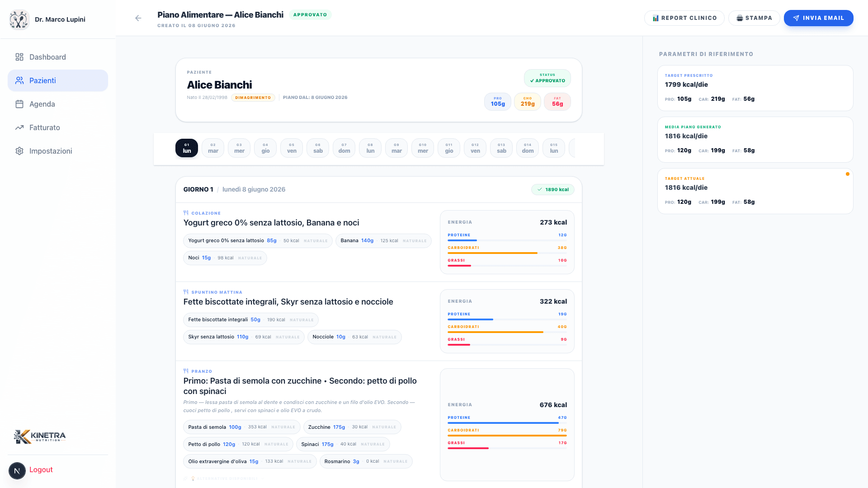Click the Stampa print button
The width and height of the screenshot is (868, 488).
point(754,18)
